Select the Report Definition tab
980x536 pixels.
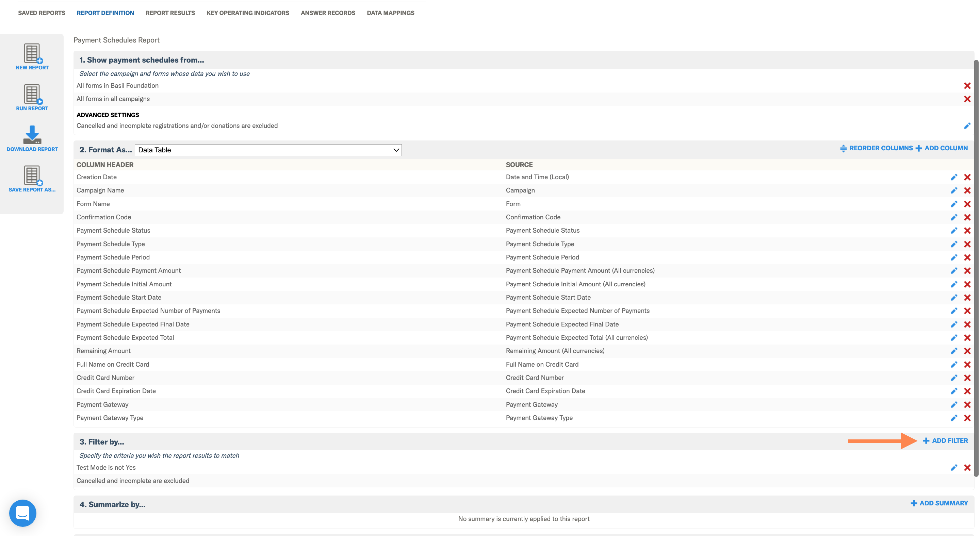point(105,13)
